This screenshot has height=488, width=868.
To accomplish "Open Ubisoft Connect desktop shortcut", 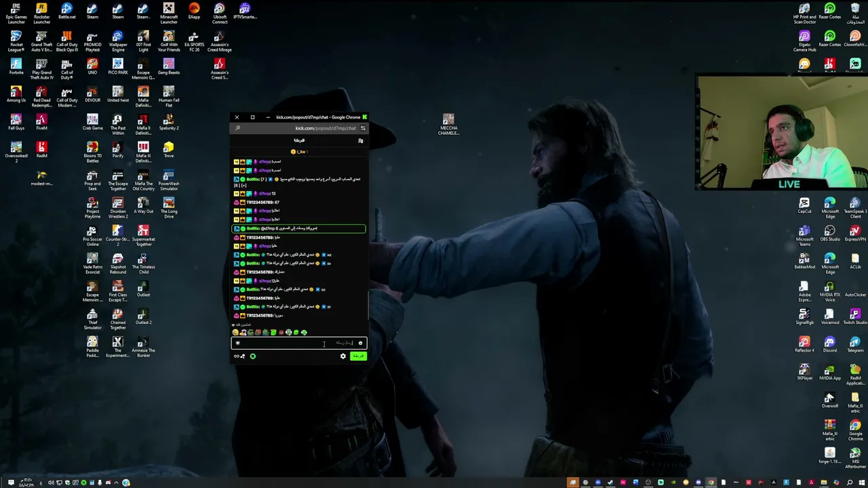I will pos(220,14).
